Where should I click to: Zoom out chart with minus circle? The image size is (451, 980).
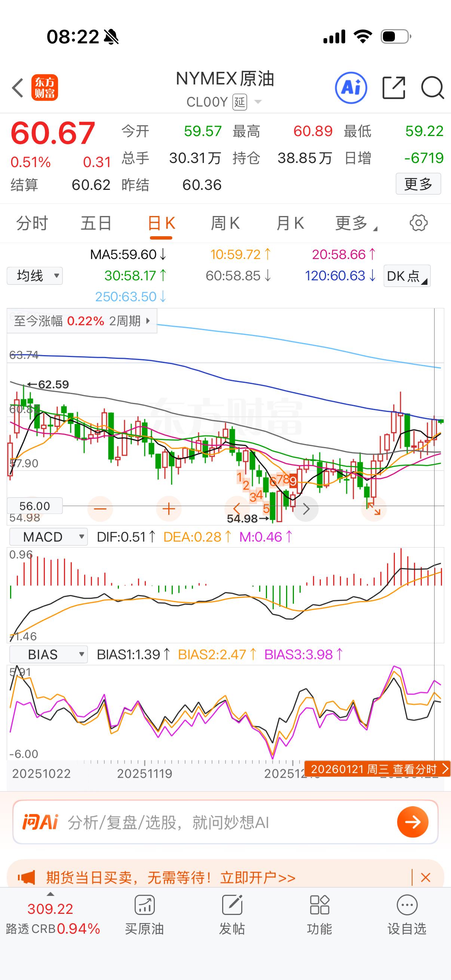pyautogui.click(x=100, y=509)
